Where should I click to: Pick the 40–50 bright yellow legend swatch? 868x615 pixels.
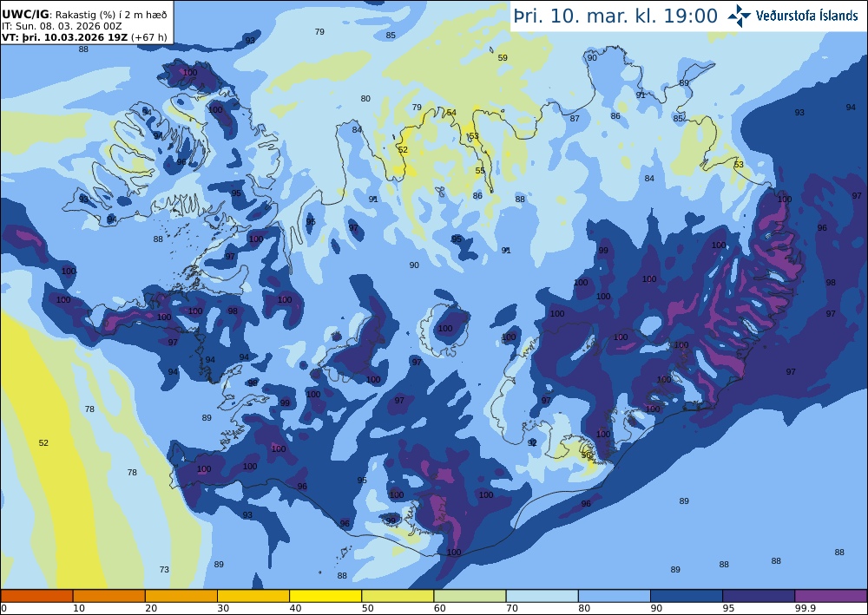click(x=325, y=596)
